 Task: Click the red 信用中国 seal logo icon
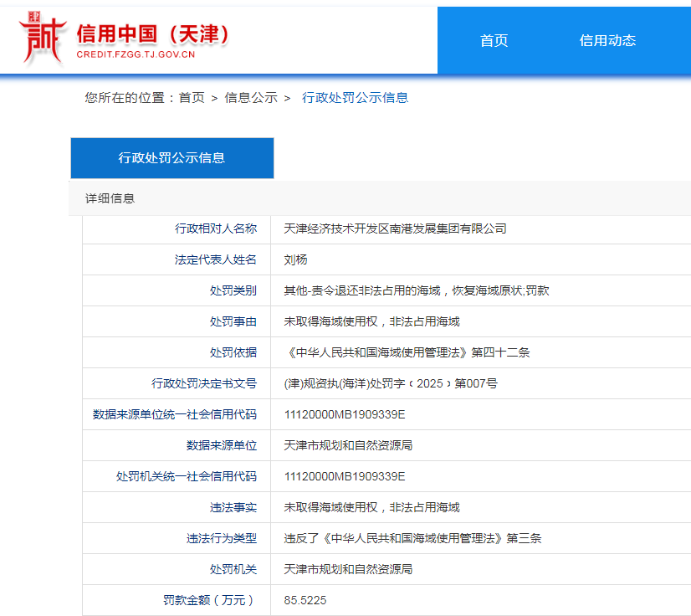point(43,38)
